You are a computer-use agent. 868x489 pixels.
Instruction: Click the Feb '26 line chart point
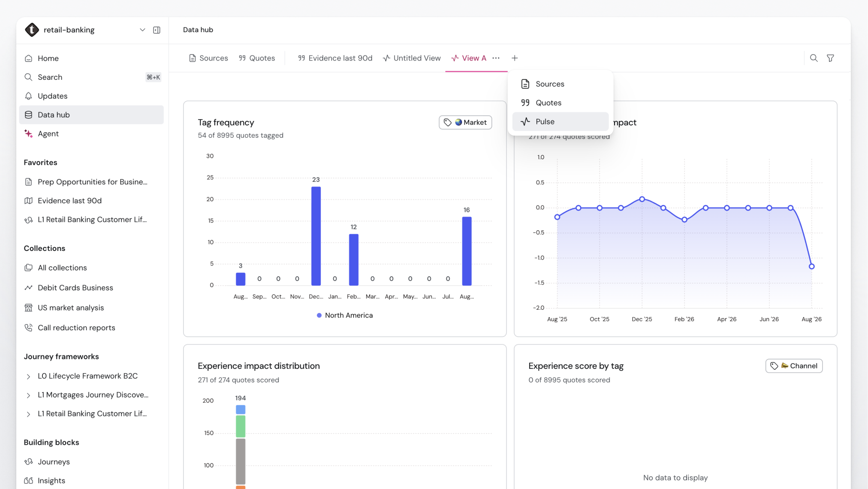point(684,220)
